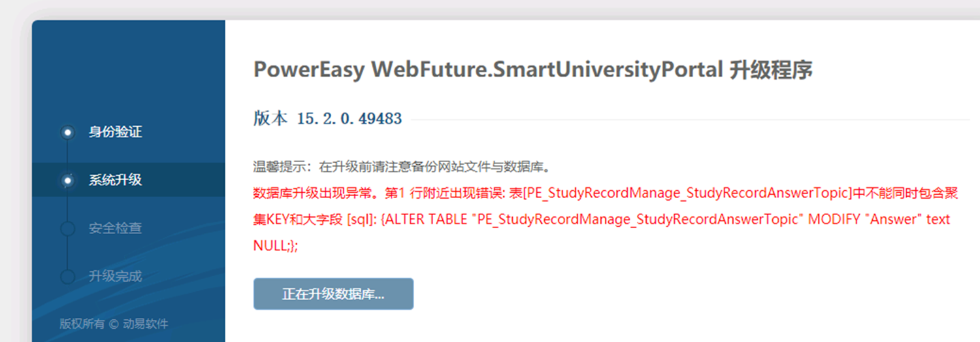Click the version number 15.2.0.49483

point(349,119)
